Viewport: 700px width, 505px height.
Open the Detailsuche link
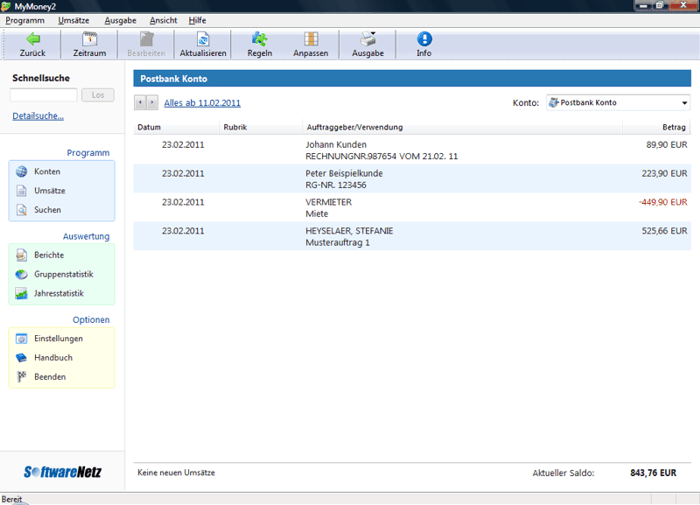pyautogui.click(x=38, y=116)
